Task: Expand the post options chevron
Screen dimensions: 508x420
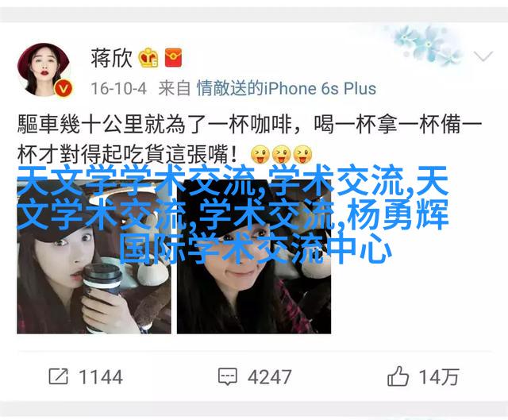Action: pyautogui.click(x=483, y=56)
